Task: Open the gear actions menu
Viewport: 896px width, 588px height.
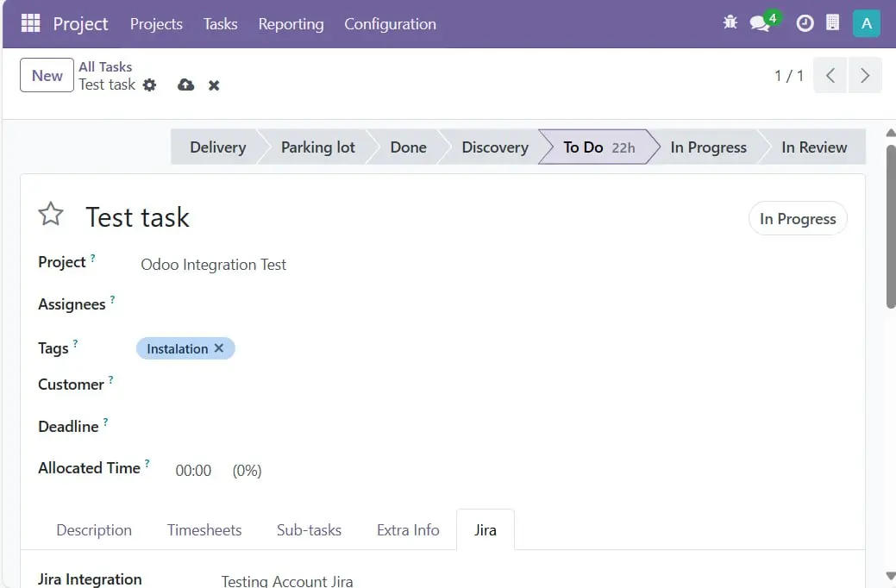Action: (150, 84)
